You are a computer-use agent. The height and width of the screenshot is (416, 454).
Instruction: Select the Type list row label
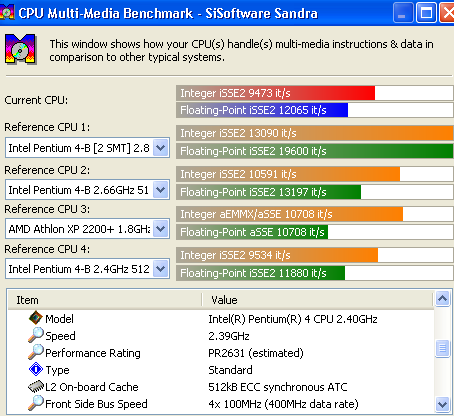57,370
